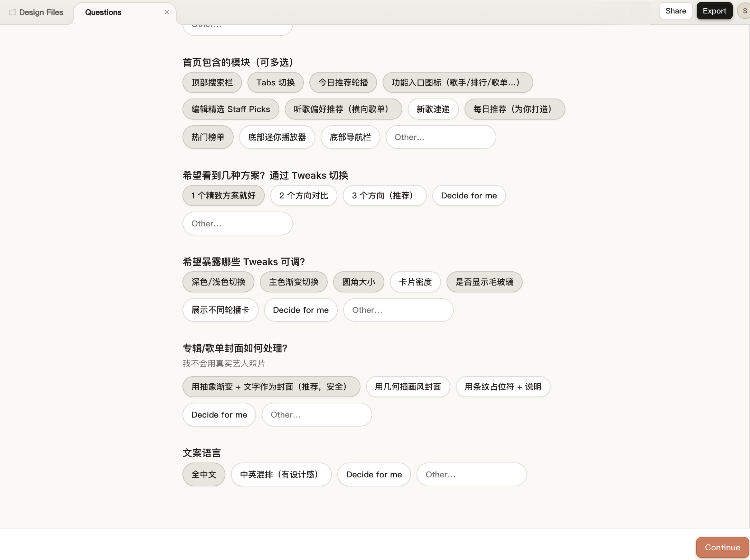Enable the 今日推荐轮播 module

click(343, 83)
